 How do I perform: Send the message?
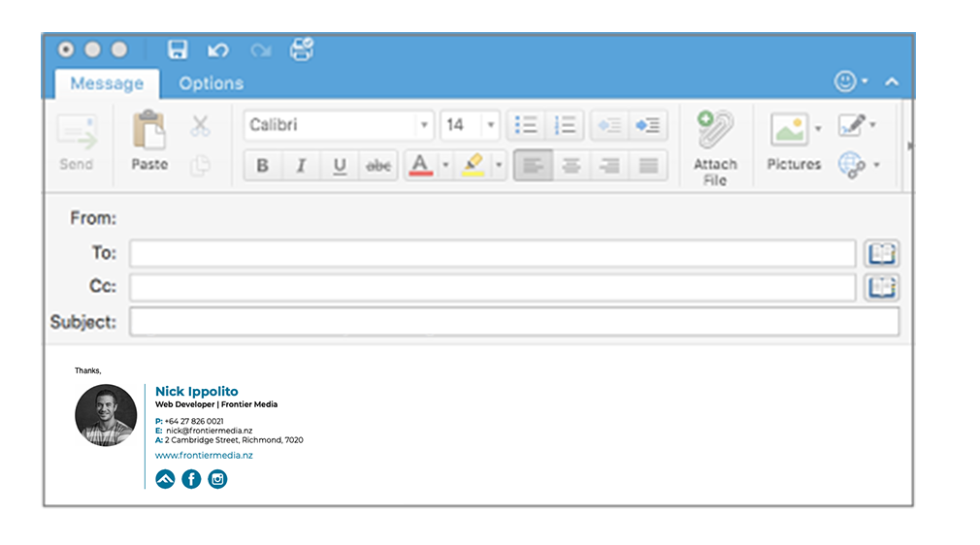coord(77,142)
